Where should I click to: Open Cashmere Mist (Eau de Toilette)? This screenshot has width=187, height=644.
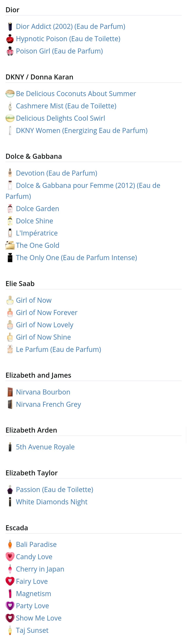tap(66, 106)
